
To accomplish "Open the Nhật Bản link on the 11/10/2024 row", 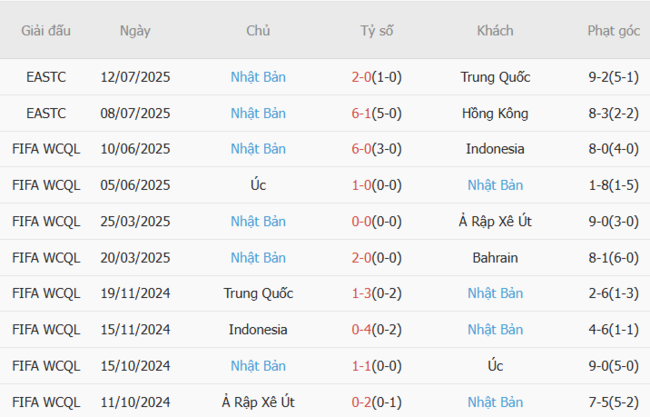I will 495,401.
